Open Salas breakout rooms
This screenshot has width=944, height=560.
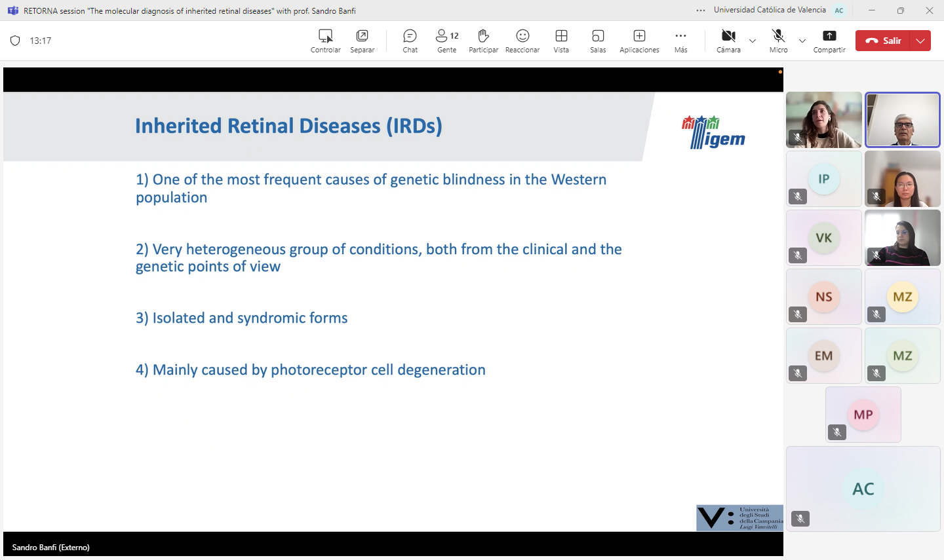pyautogui.click(x=598, y=41)
